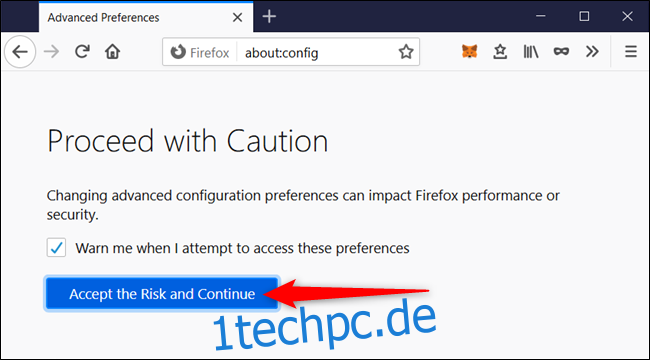Click Accept the Risk and Continue

tap(162, 294)
